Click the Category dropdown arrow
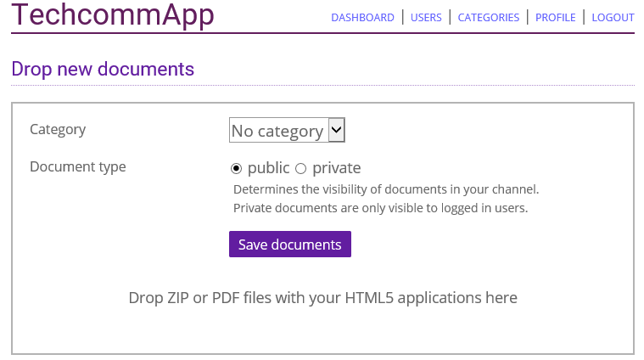This screenshot has width=644, height=360. 336,130
